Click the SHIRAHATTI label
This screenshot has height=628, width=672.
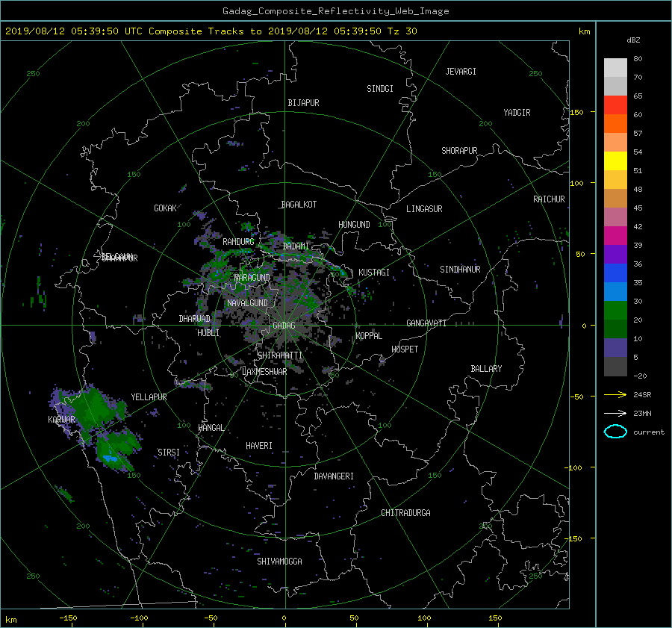click(x=280, y=355)
